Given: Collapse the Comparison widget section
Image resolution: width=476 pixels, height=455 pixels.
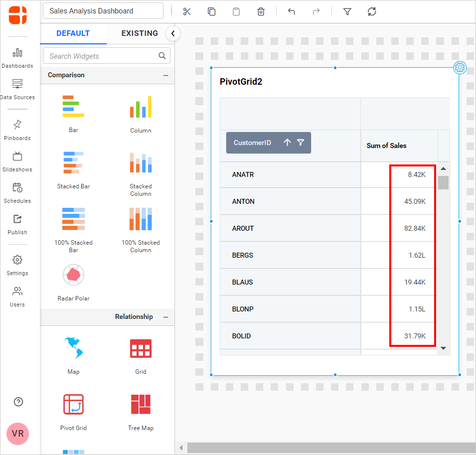Looking at the screenshot, I should [x=165, y=75].
